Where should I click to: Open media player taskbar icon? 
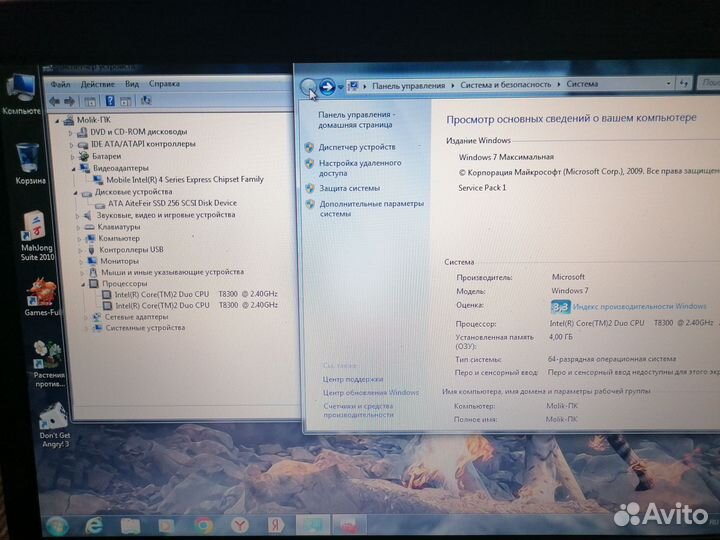point(166,525)
